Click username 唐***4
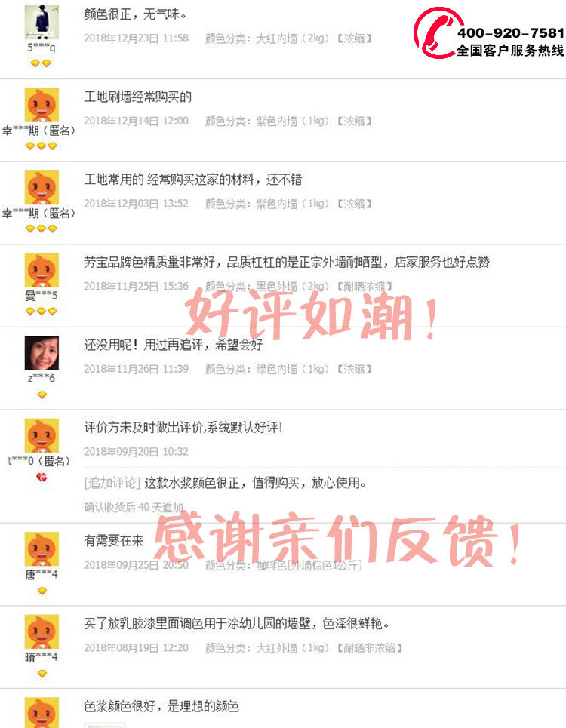Image resolution: width=566 pixels, height=728 pixels. click(x=42, y=574)
